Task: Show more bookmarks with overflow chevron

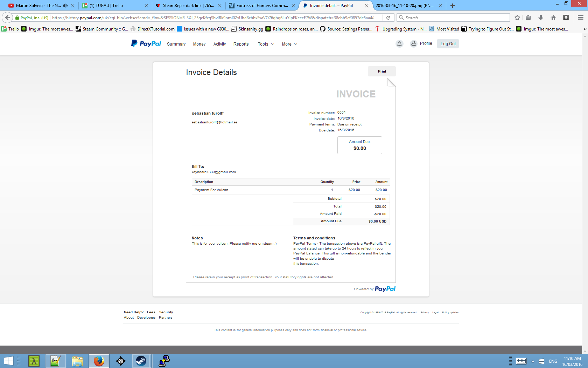Action: 585,29
